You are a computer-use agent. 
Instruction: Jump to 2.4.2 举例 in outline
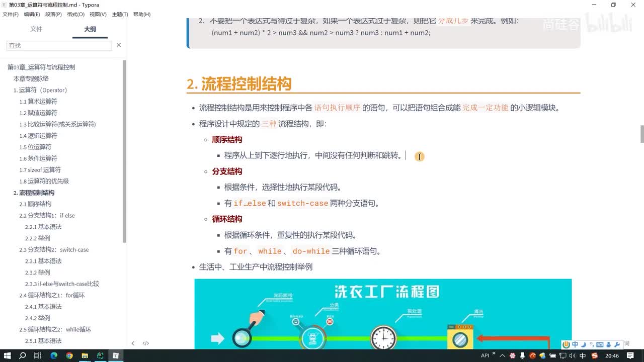37,318
